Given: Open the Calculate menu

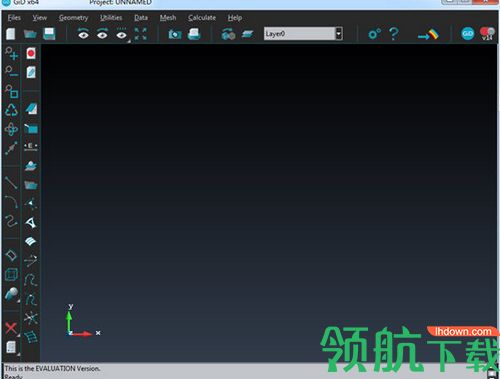Looking at the screenshot, I should point(202,18).
